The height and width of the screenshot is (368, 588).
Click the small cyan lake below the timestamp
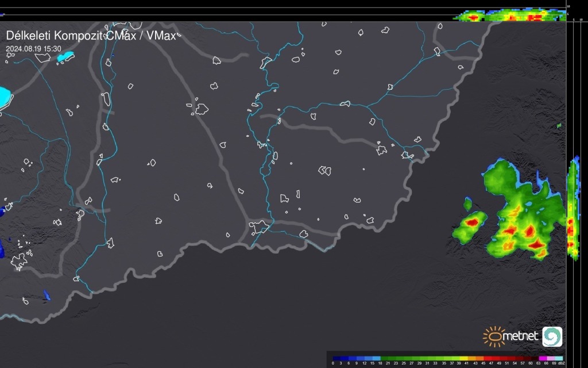66,57
